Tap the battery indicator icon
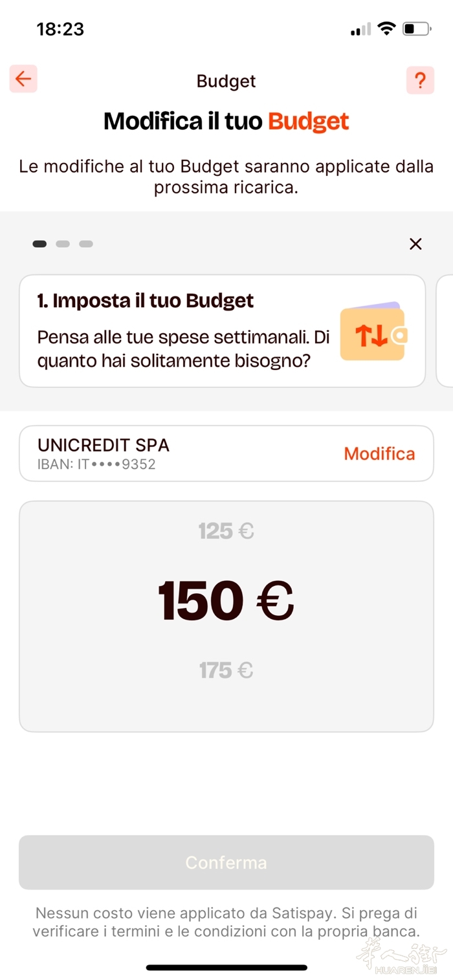The height and width of the screenshot is (980, 453). coord(416,28)
